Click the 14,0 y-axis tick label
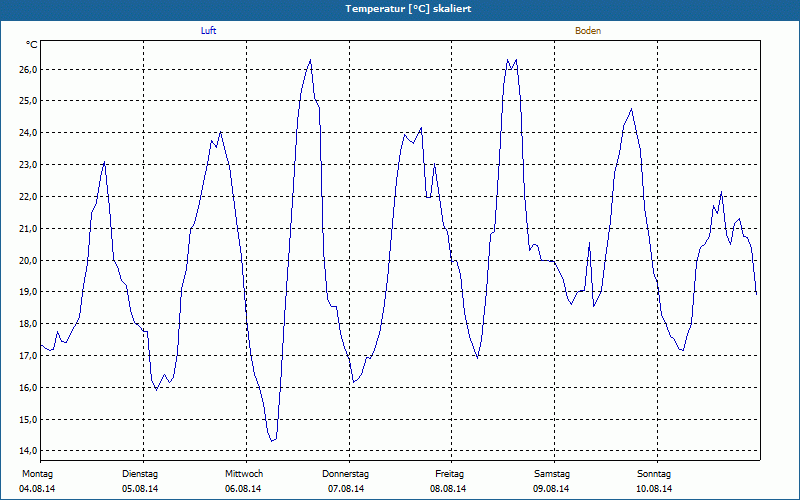800x500 pixels. click(x=29, y=451)
